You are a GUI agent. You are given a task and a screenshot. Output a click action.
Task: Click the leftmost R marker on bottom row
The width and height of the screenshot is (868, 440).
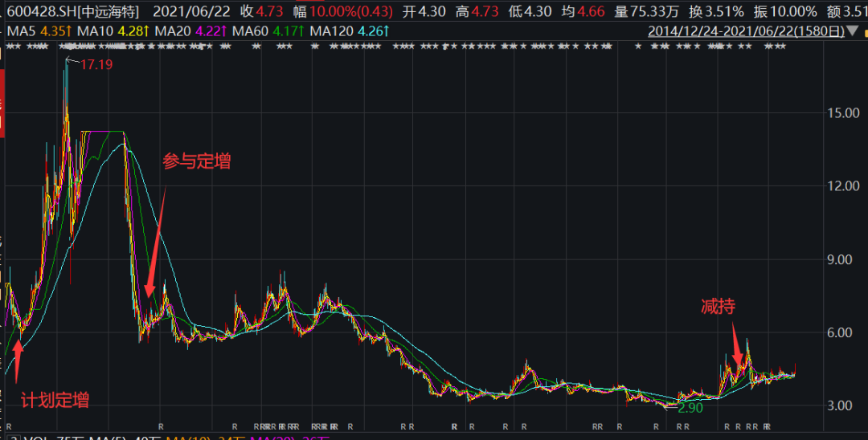pos(9,425)
